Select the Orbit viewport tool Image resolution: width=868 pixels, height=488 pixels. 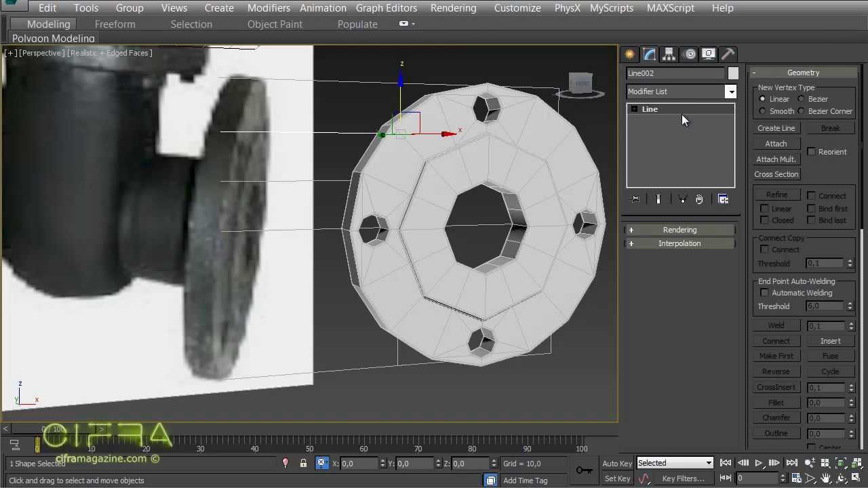pyautogui.click(x=841, y=479)
